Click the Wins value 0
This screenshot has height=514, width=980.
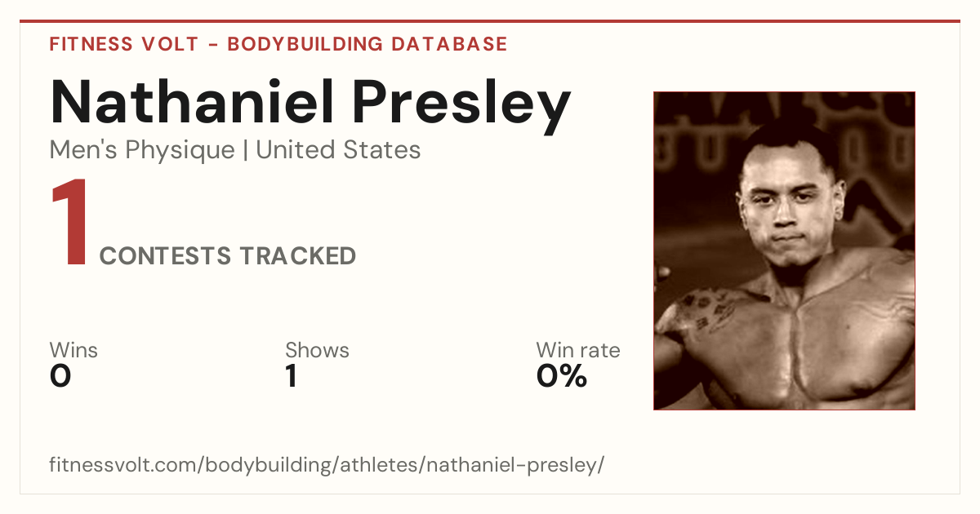(60, 377)
